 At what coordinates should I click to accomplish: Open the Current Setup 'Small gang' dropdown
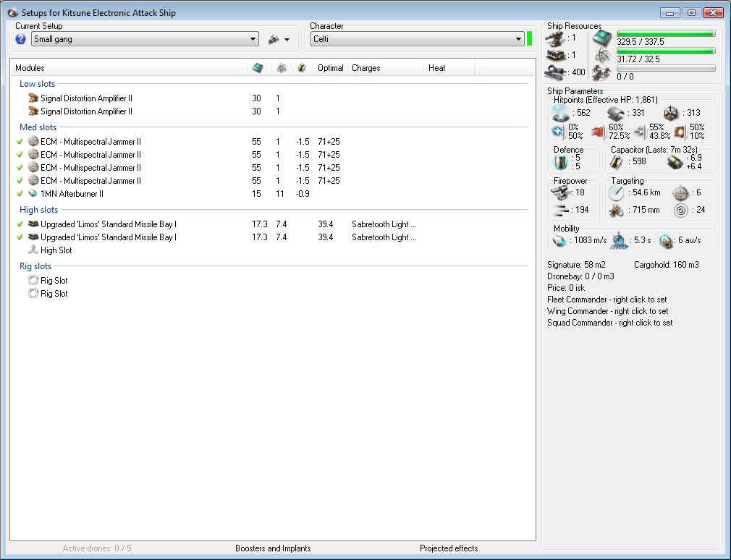click(x=145, y=39)
